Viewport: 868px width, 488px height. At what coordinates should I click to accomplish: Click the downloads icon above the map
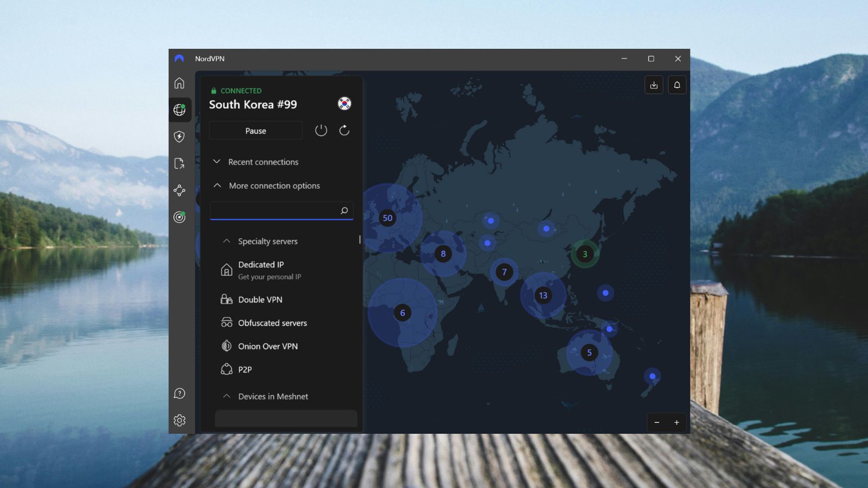click(654, 85)
